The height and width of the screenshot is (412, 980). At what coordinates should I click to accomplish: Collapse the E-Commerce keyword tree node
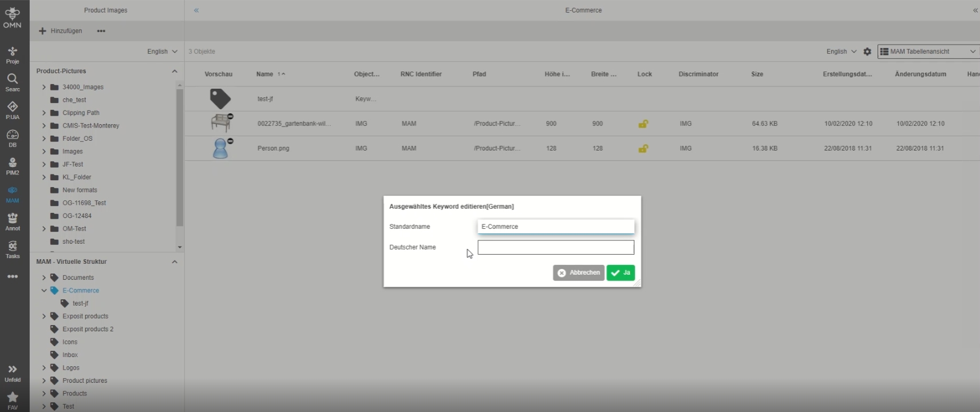coord(44,291)
